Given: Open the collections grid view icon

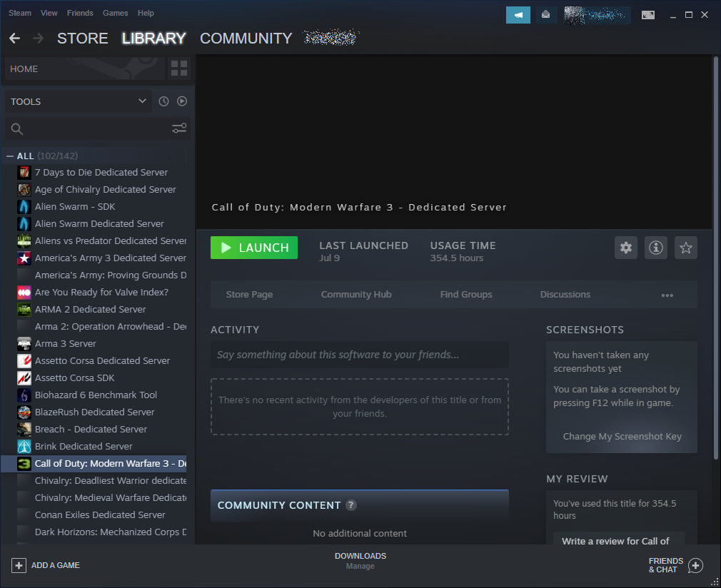Looking at the screenshot, I should pyautogui.click(x=179, y=69).
